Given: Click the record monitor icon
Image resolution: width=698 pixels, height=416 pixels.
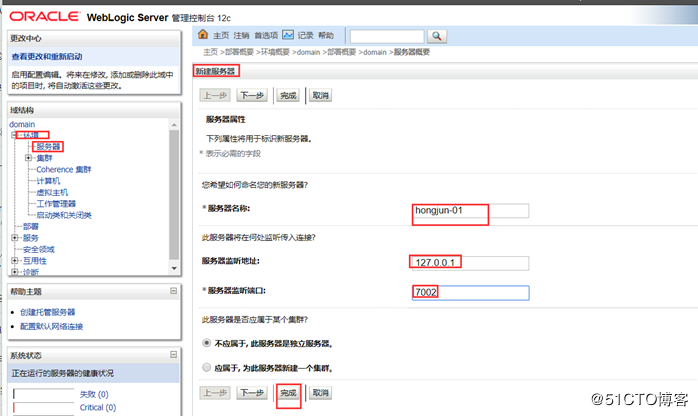Looking at the screenshot, I should [x=288, y=35].
